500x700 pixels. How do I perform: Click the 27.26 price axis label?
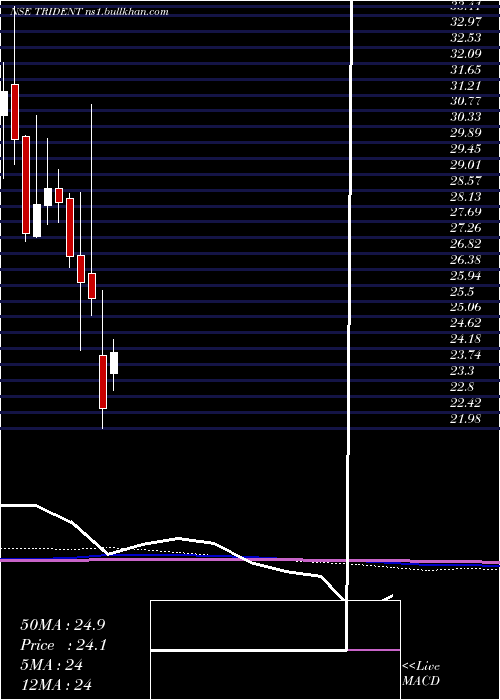point(465,228)
